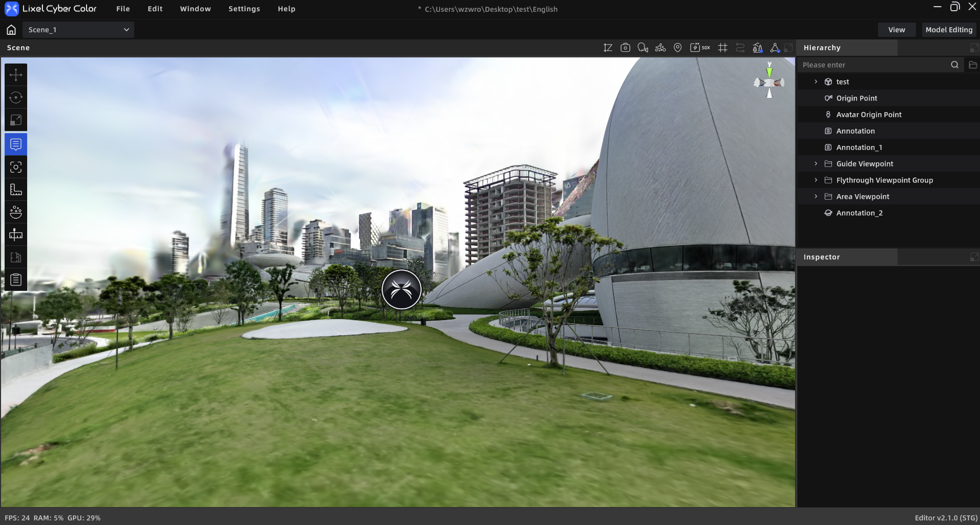Expand the Area Viewpoint folder
The width and height of the screenshot is (980, 525).
coord(816,196)
